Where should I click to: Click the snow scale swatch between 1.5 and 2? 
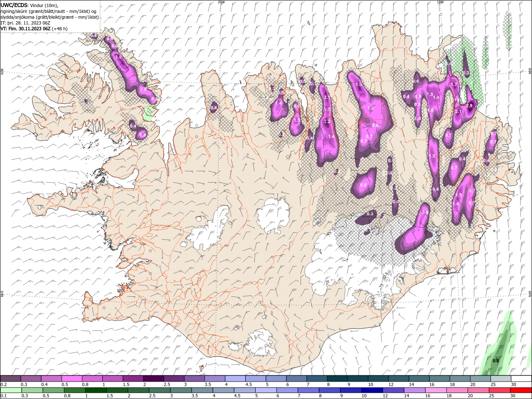(133, 379)
